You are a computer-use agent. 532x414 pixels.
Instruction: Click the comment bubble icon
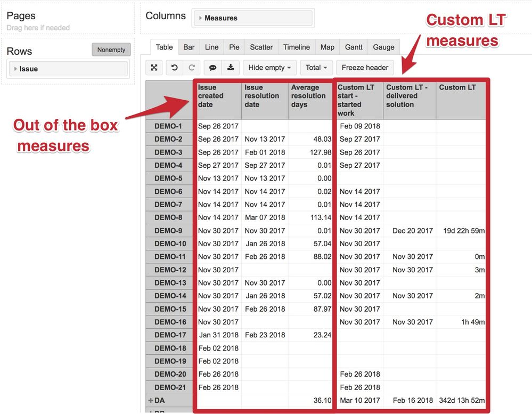(212, 68)
